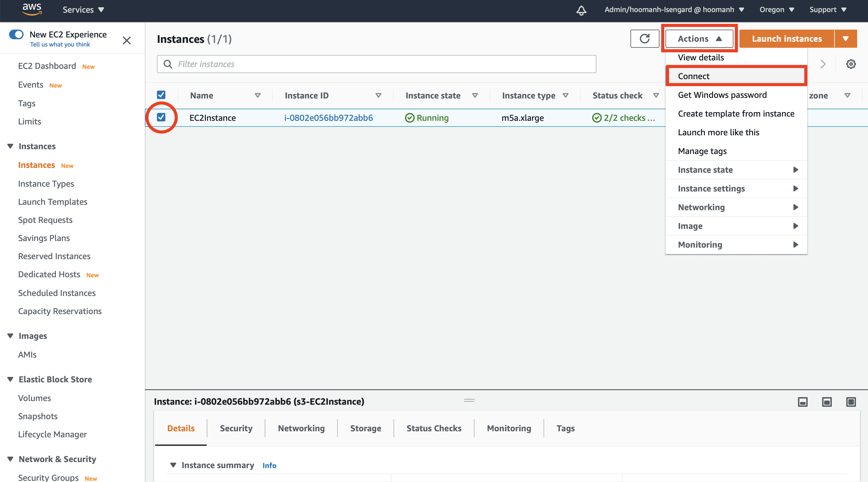Viewport: 868px width, 482px height.
Task: Click the AWS logo home icon
Action: [x=32, y=9]
